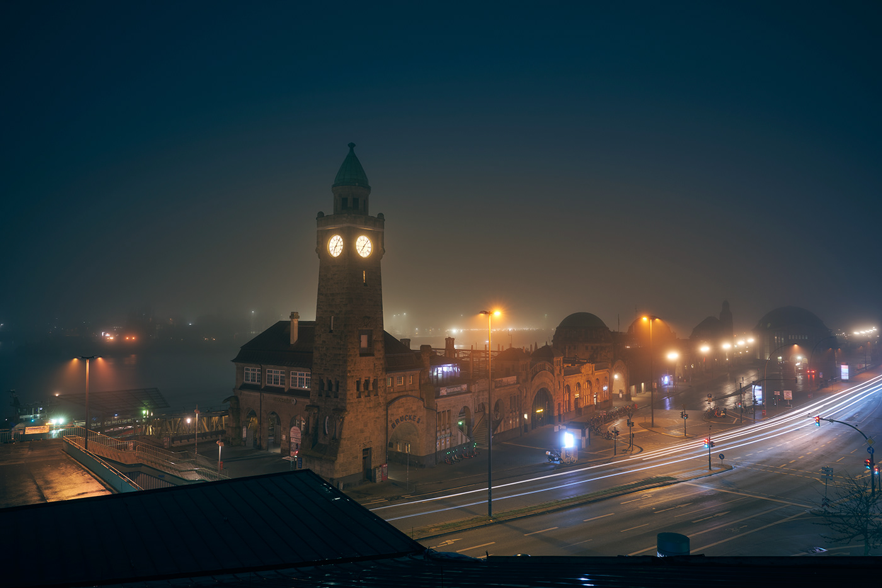Click the left clock face on tower

coord(335,246)
